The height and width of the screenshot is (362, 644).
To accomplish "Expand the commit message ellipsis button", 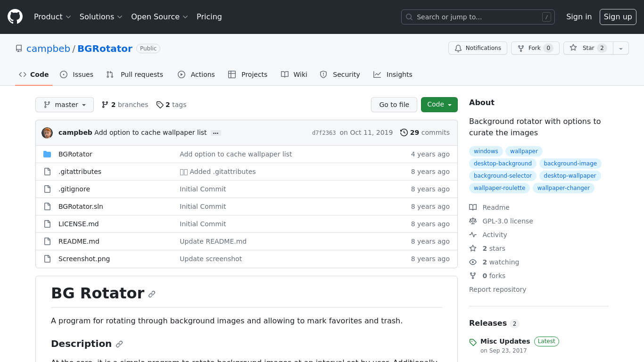I will (x=216, y=133).
